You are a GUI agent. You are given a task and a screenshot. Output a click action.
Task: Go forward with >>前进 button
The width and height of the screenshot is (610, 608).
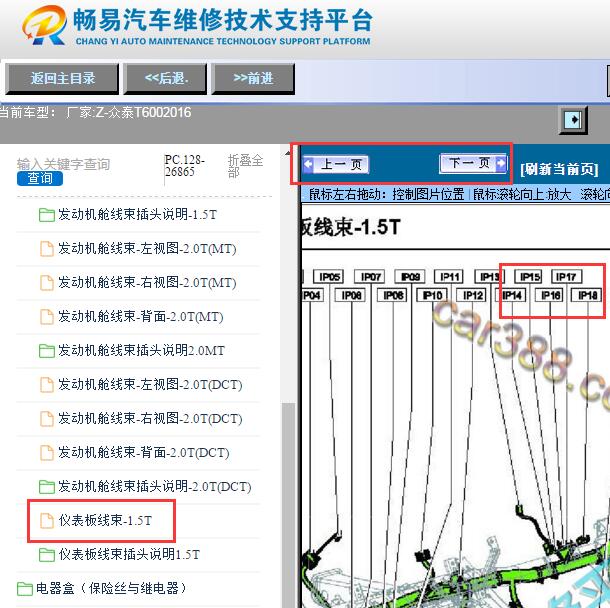[253, 79]
